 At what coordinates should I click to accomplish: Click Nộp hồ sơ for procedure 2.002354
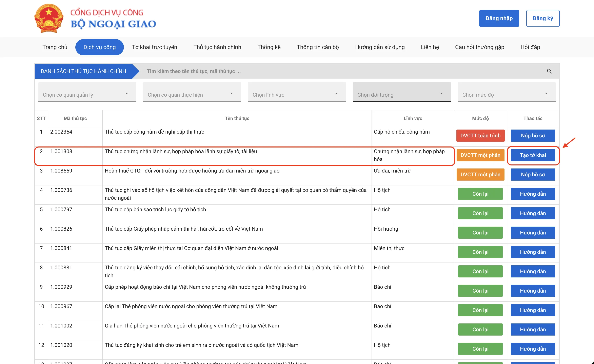point(533,136)
